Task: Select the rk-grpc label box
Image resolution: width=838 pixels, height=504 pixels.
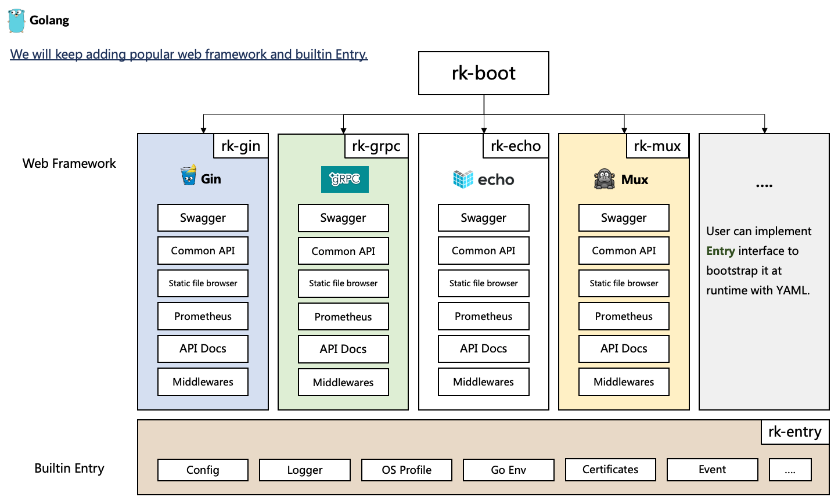Action: pyautogui.click(x=376, y=146)
